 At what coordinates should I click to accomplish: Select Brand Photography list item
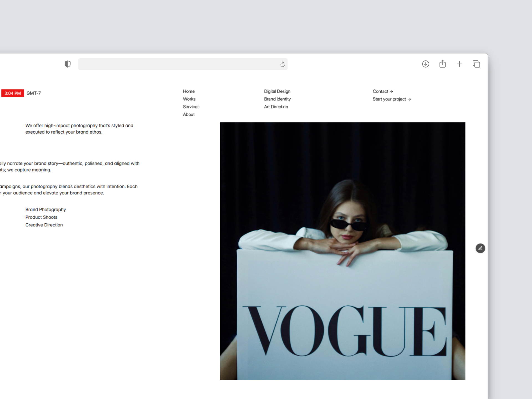tap(46, 209)
